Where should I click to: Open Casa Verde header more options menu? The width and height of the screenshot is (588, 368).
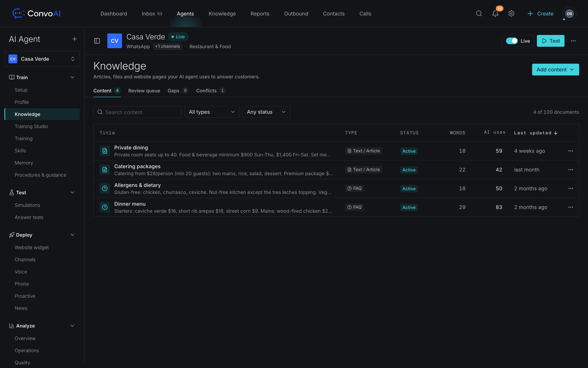[573, 41]
